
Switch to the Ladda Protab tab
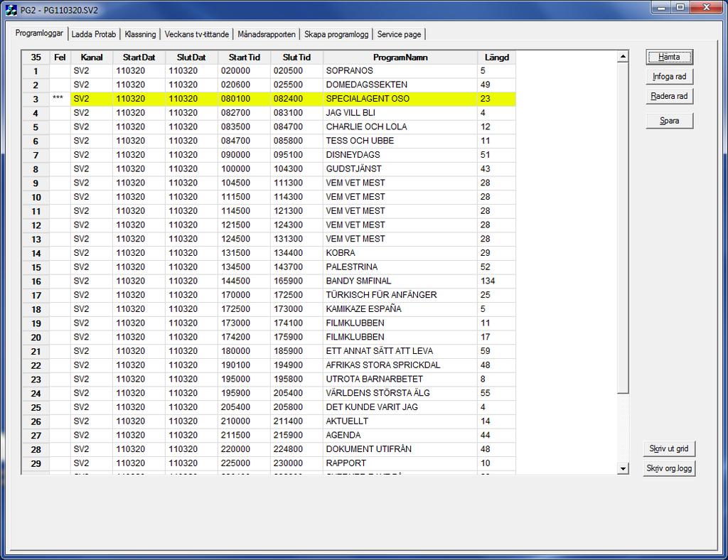pos(94,34)
